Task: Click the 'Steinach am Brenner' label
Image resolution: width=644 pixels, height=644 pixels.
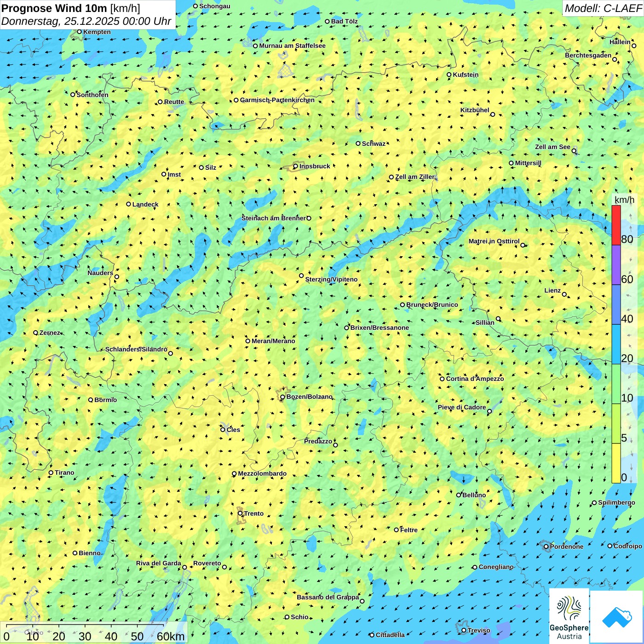Action: (274, 218)
